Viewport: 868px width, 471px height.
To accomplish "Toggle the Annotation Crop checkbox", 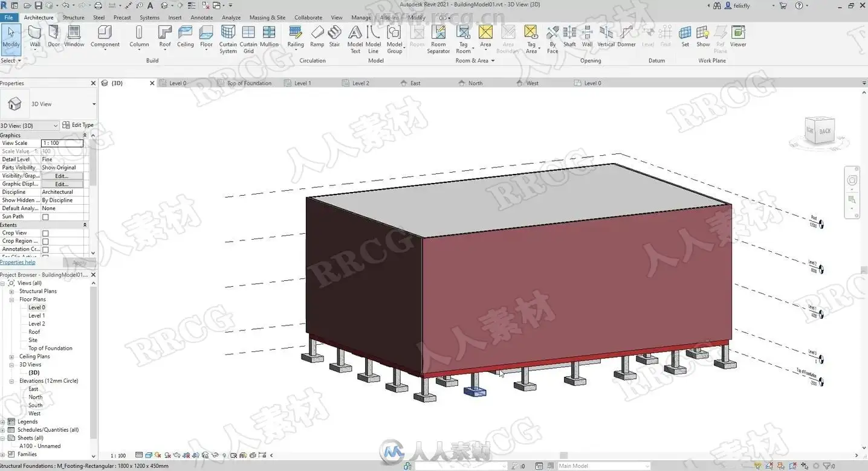I will (x=45, y=249).
